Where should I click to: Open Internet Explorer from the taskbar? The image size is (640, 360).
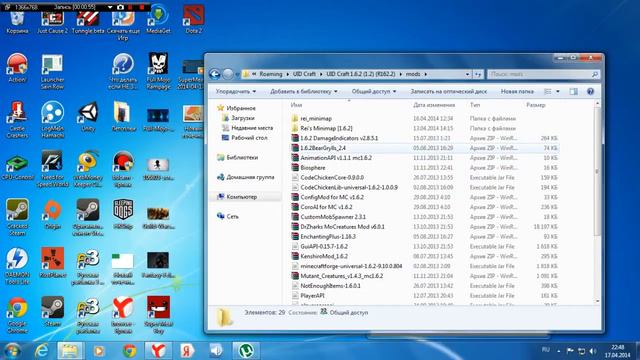pos(42,350)
